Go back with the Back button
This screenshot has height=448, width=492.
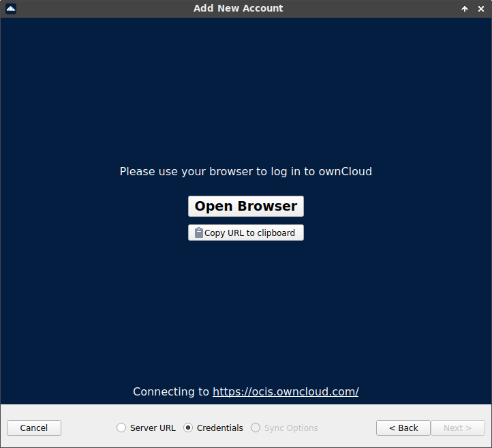pyautogui.click(x=403, y=428)
